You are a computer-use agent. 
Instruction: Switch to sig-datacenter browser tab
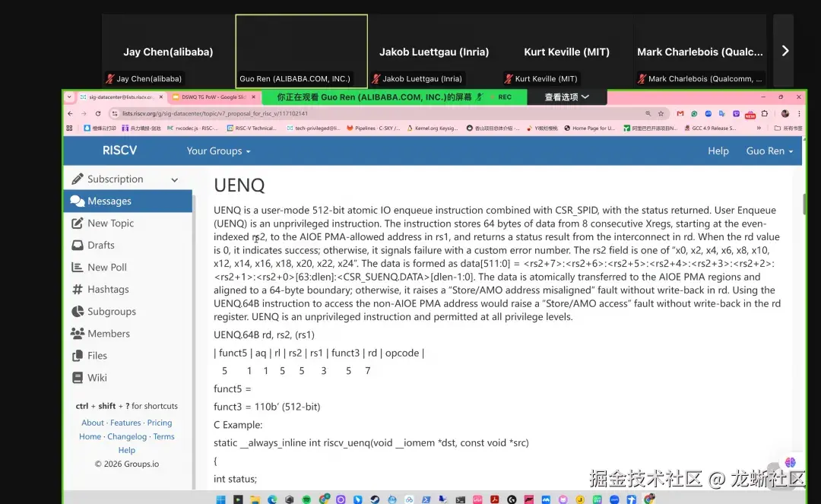point(122,97)
